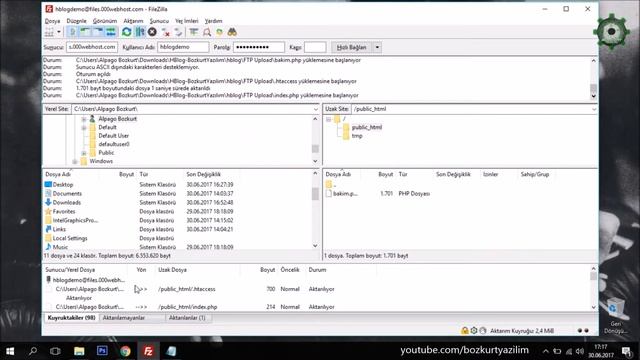Expand the Windows tree node

click(x=75, y=161)
